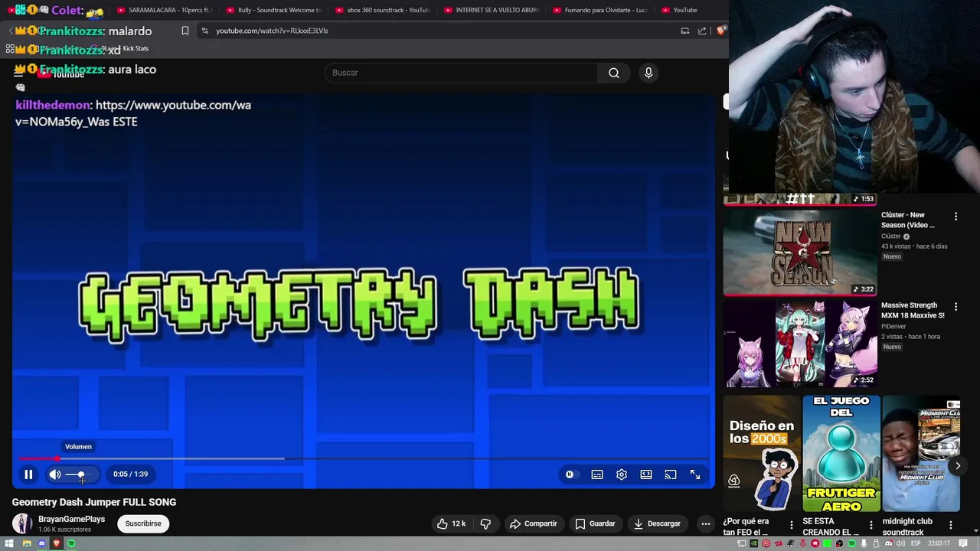Switch to Fumando para Olvidarte tab
Image resolution: width=980 pixels, height=551 pixels.
pyautogui.click(x=600, y=10)
